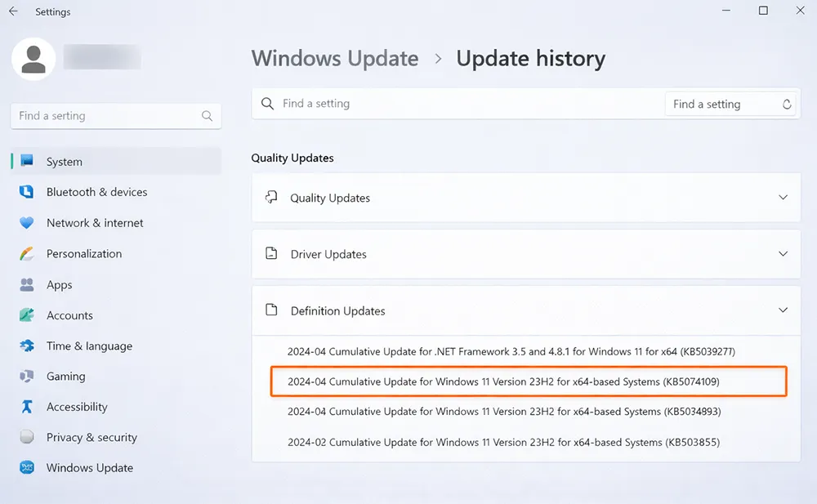
Task: Open the .NET Framework update KB5039277
Action: (511, 351)
